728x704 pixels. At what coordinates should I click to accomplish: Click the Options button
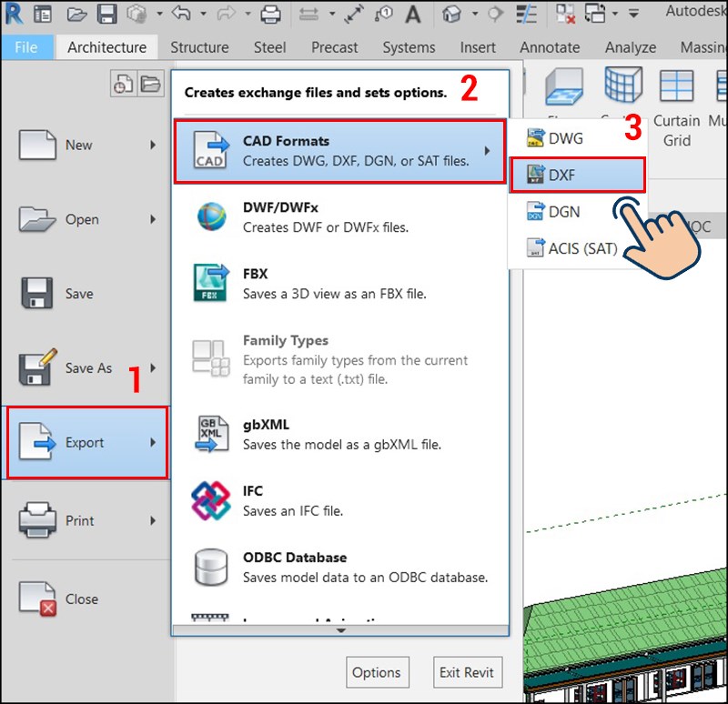(377, 672)
